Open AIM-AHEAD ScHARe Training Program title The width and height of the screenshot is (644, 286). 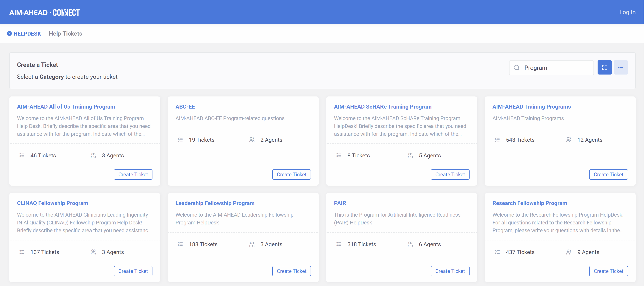382,107
